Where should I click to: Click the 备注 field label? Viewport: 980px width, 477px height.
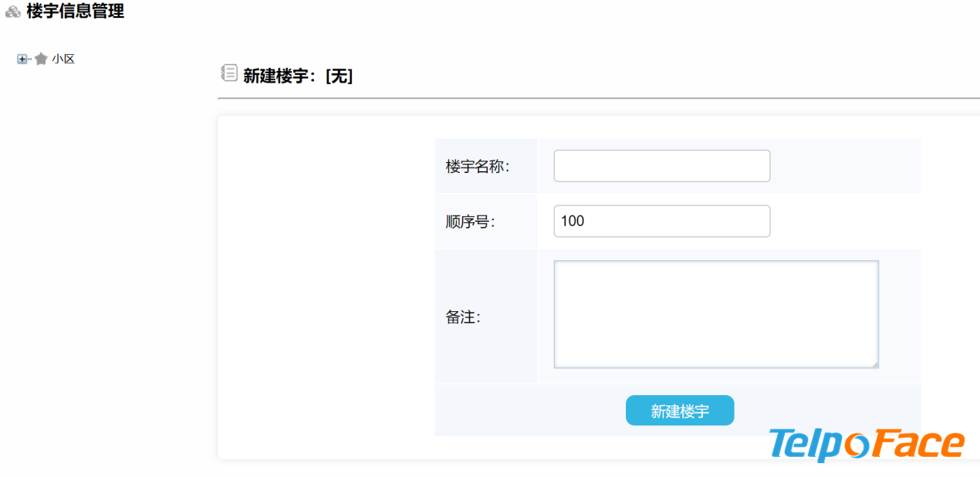point(463,317)
